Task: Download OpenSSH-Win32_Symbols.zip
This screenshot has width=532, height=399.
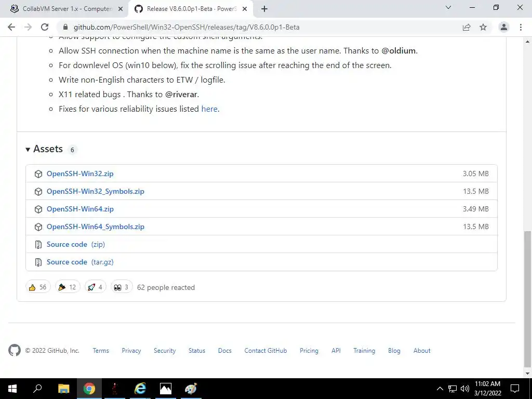Action: click(96, 191)
